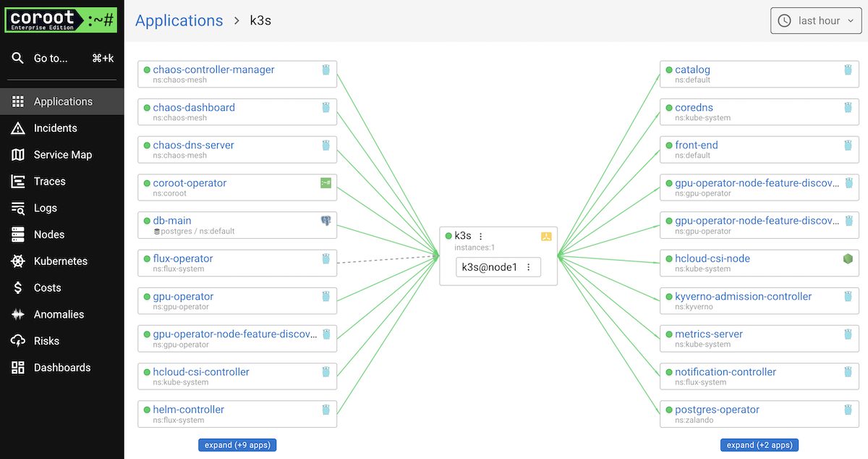868x459 pixels.
Task: Click the yellow icon on k3s node
Action: 547,236
